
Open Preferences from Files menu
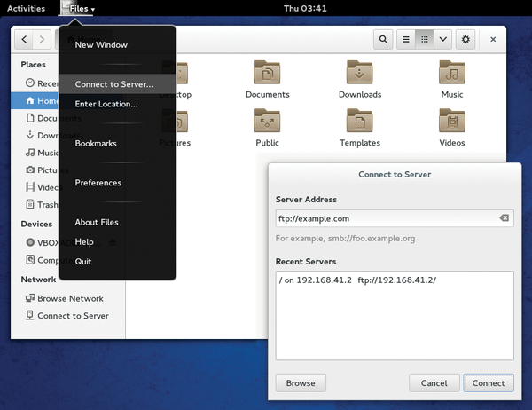(x=117, y=183)
